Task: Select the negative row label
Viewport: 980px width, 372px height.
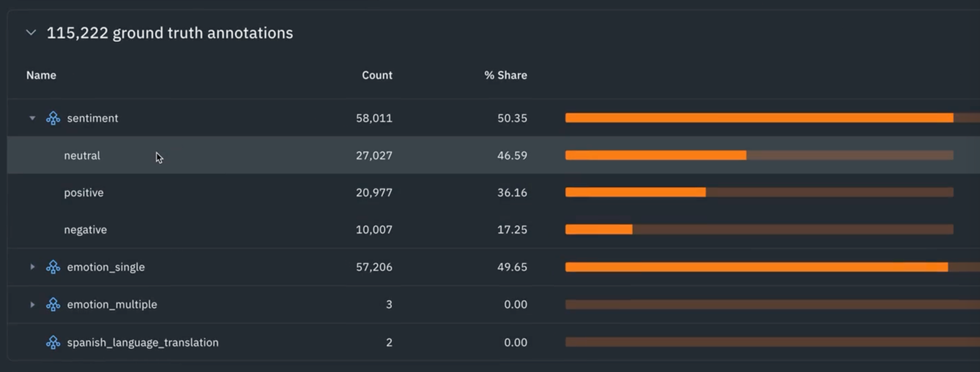Action: point(85,230)
